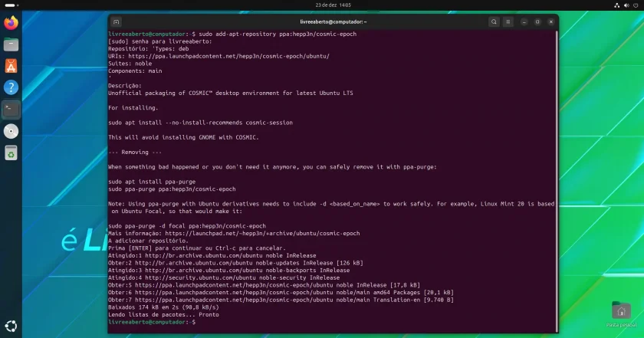The width and height of the screenshot is (644, 338).
Task: Close the terminal window
Action: [x=551, y=21]
